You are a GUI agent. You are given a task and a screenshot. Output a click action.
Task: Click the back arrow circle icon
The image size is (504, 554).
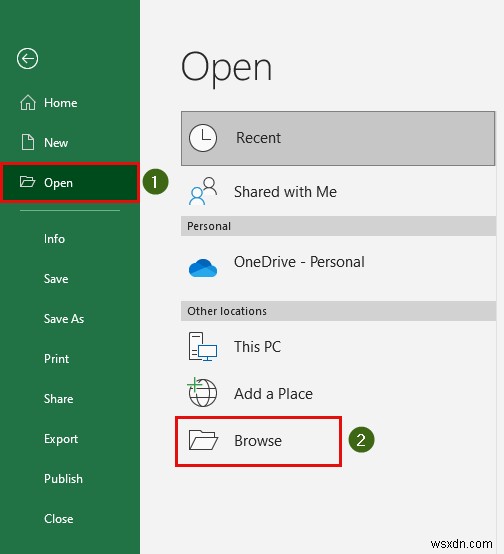coord(27,58)
